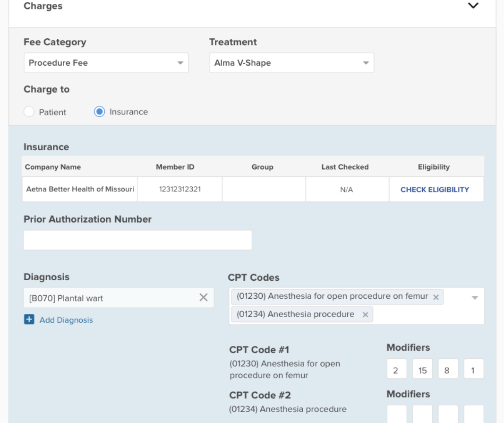Viewport: 504px width, 423px height.
Task: Click the Member ID 12312312321 cell
Action: 179,189
